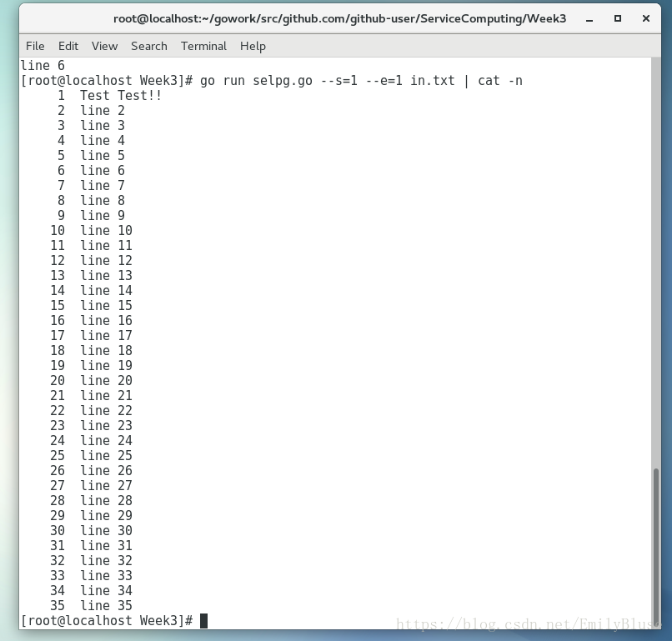The image size is (672, 641).
Task: Click the last shell prompt cursor
Action: point(203,621)
